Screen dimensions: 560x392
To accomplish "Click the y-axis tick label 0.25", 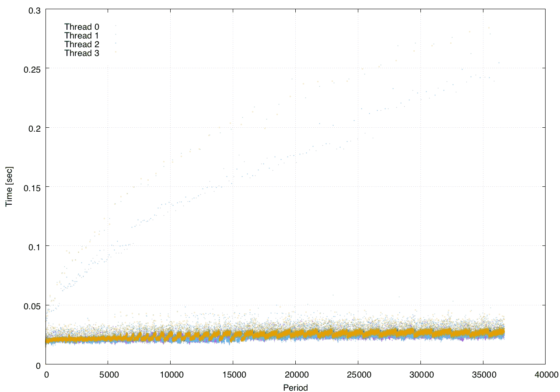I will pos(32,69).
